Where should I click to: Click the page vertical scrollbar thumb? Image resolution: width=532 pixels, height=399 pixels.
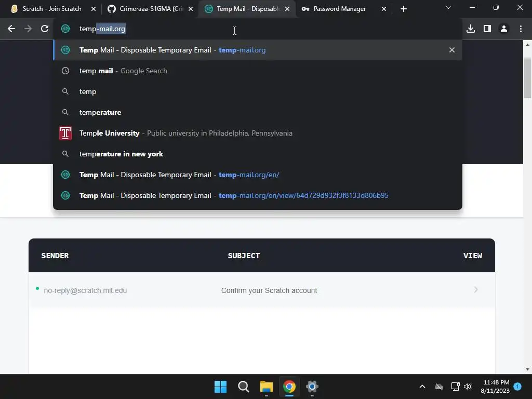[x=528, y=78]
